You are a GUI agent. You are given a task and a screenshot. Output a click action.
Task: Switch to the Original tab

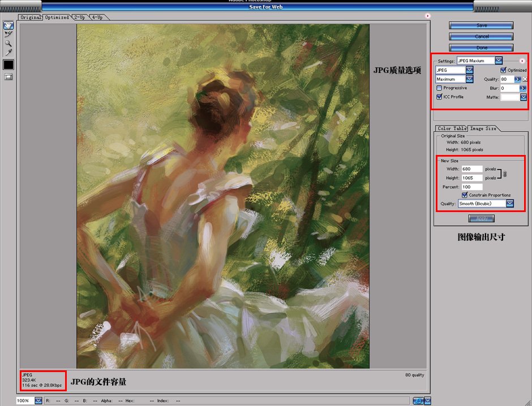pyautogui.click(x=31, y=18)
